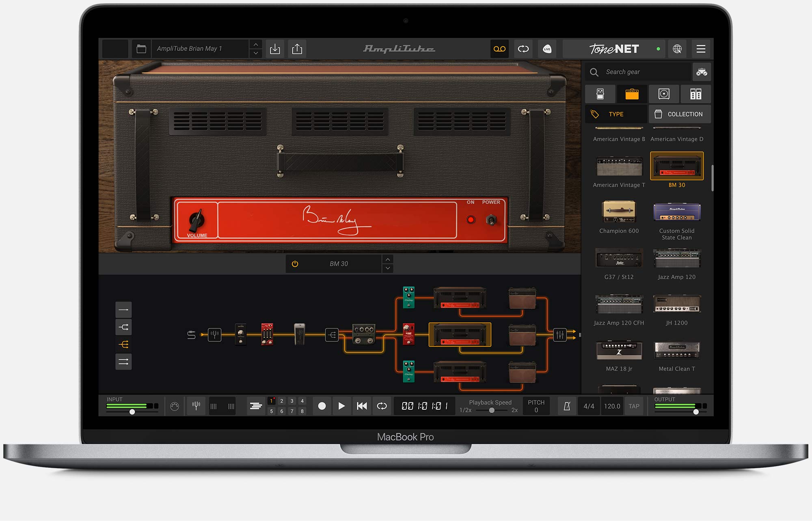The image size is (812, 521).
Task: Step to next amp model arrow
Action: (x=388, y=268)
